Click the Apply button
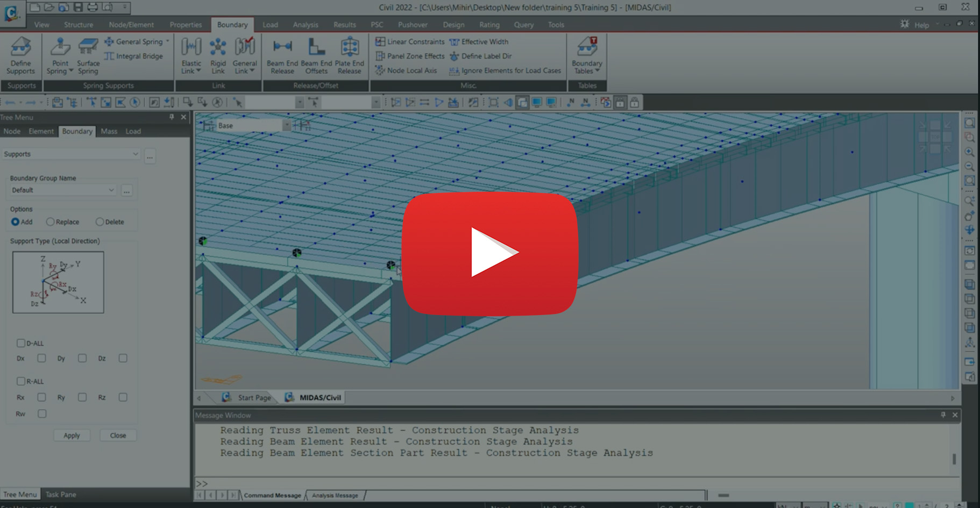980x508 pixels. (x=72, y=435)
